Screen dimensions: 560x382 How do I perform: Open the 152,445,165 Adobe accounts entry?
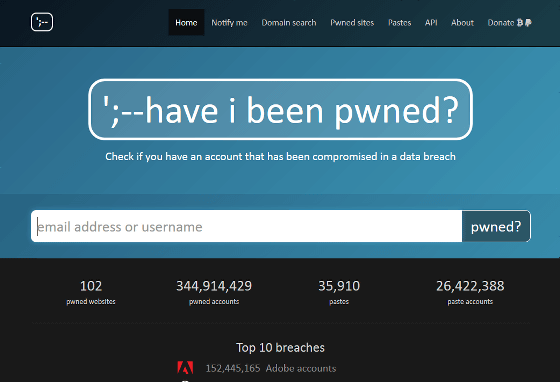271,368
